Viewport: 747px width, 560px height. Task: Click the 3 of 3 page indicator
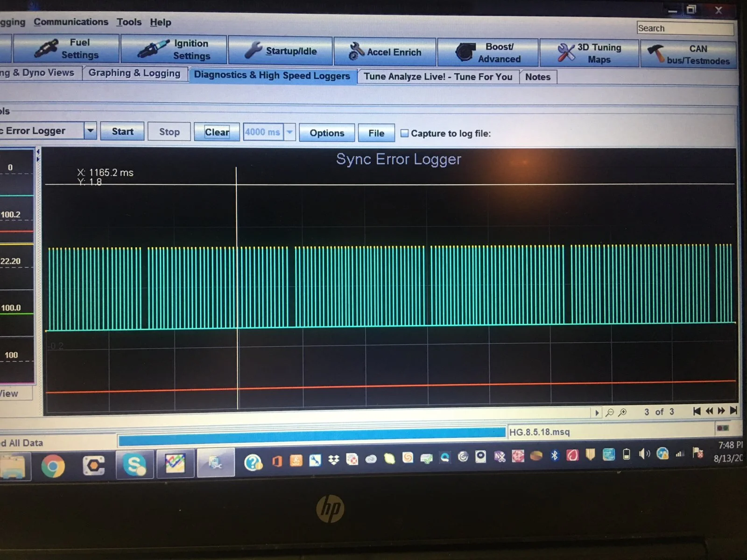[x=659, y=412]
